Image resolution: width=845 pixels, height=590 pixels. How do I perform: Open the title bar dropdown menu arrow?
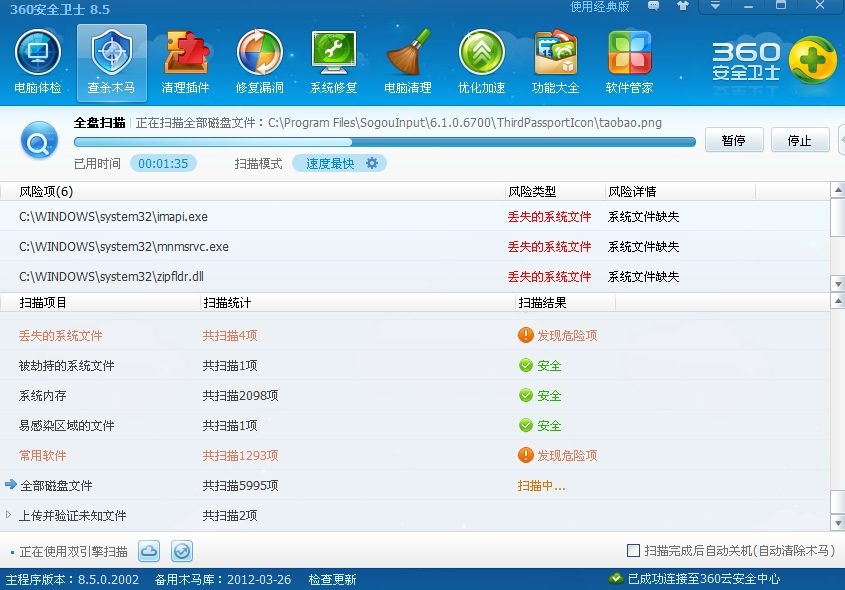point(715,6)
